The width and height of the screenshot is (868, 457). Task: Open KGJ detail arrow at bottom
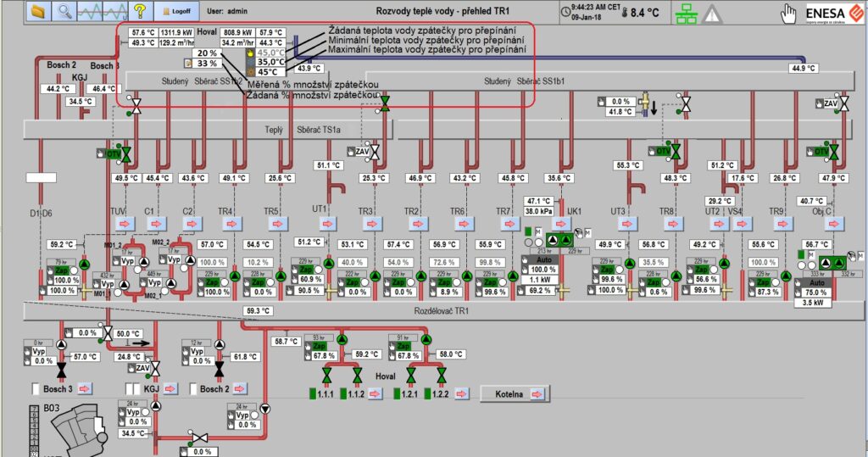pos(170,389)
